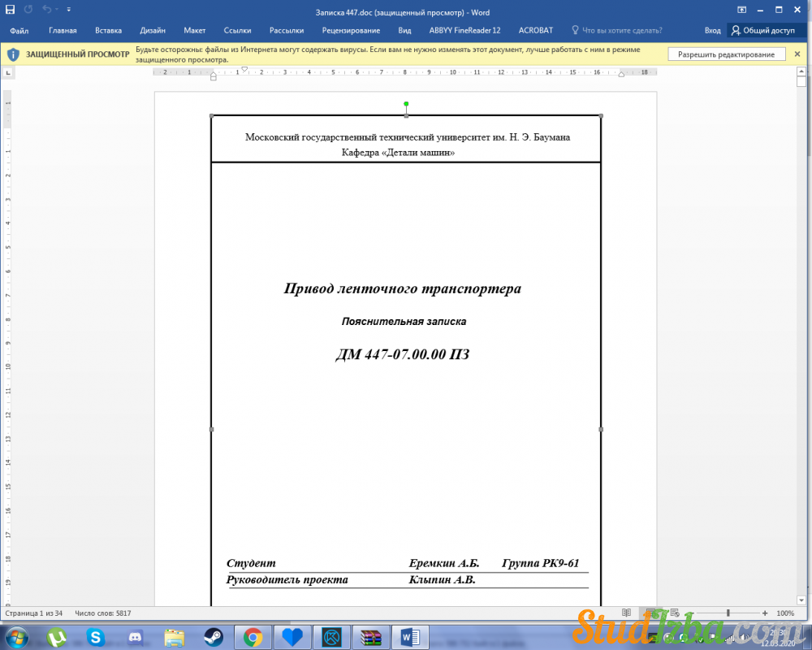Open uTorrent from the taskbar

(57, 637)
